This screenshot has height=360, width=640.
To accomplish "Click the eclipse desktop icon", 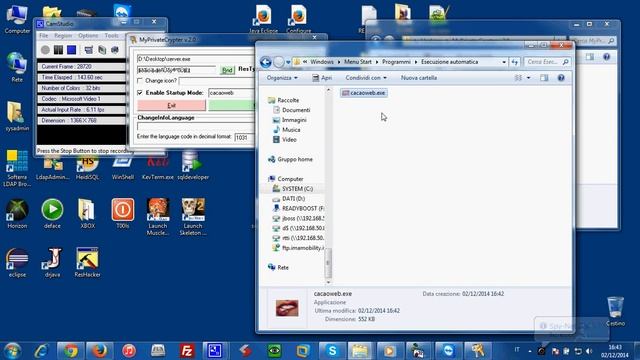I will [x=17, y=263].
